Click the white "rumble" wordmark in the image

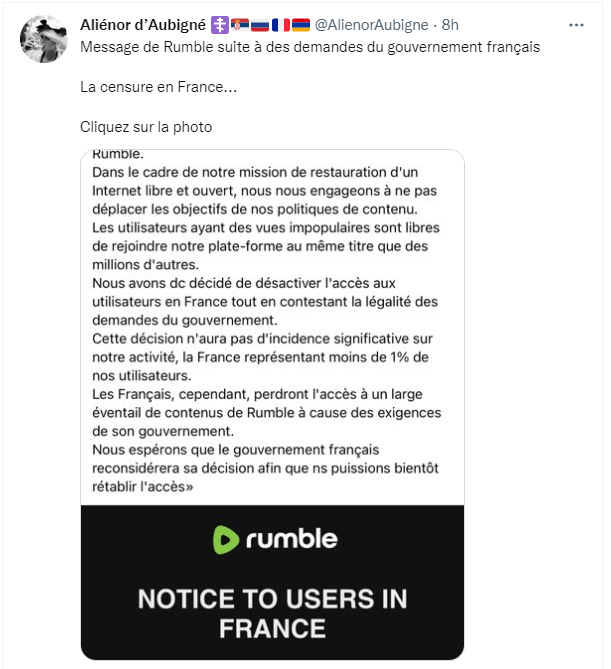pyautogui.click(x=290, y=539)
